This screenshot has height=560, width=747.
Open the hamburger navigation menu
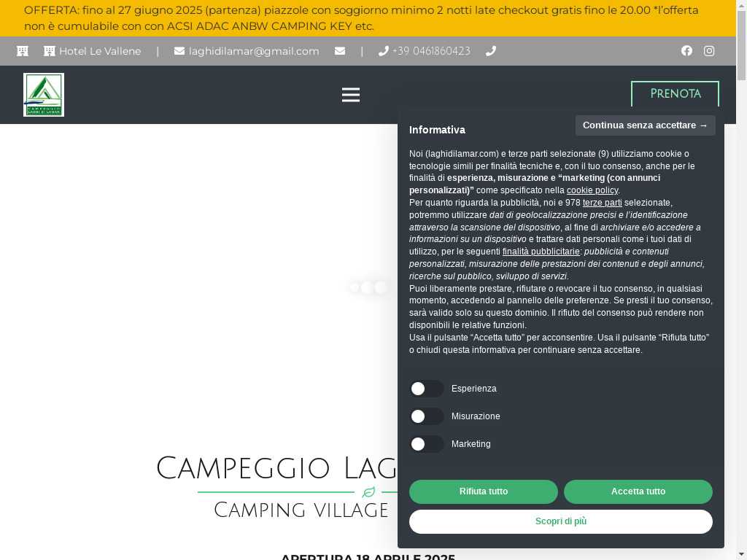[x=351, y=95]
